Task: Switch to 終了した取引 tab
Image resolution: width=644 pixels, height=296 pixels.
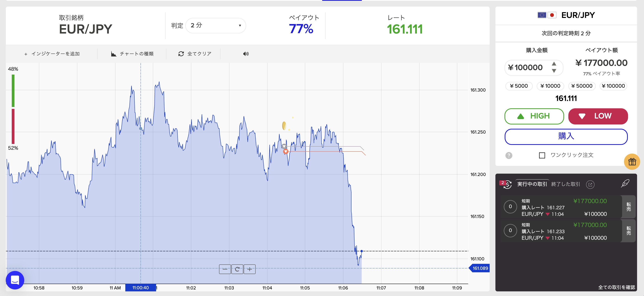Action: coord(565,184)
